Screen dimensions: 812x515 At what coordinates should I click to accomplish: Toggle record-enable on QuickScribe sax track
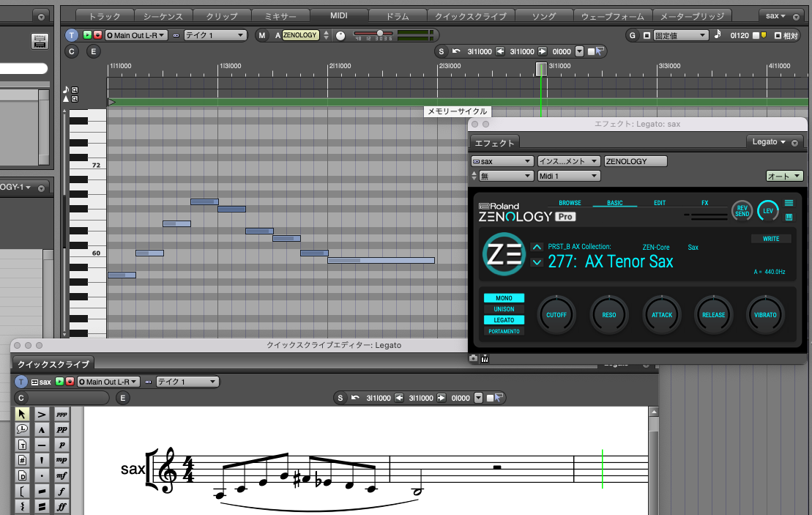pos(70,382)
